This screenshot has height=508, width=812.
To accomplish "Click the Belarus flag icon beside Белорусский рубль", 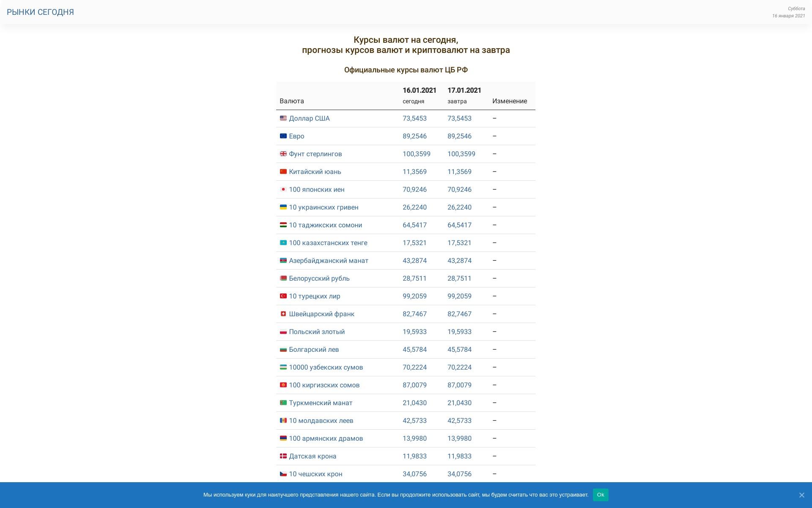I will [x=283, y=278].
